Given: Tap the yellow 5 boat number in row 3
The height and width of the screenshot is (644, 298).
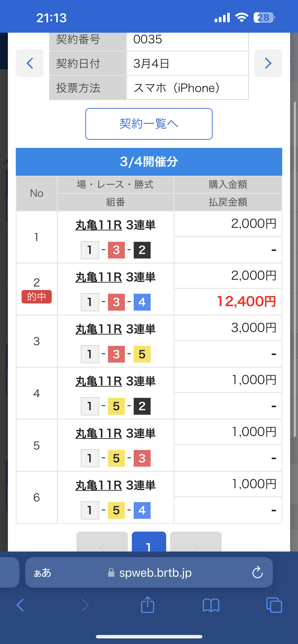Looking at the screenshot, I should pyautogui.click(x=142, y=354).
